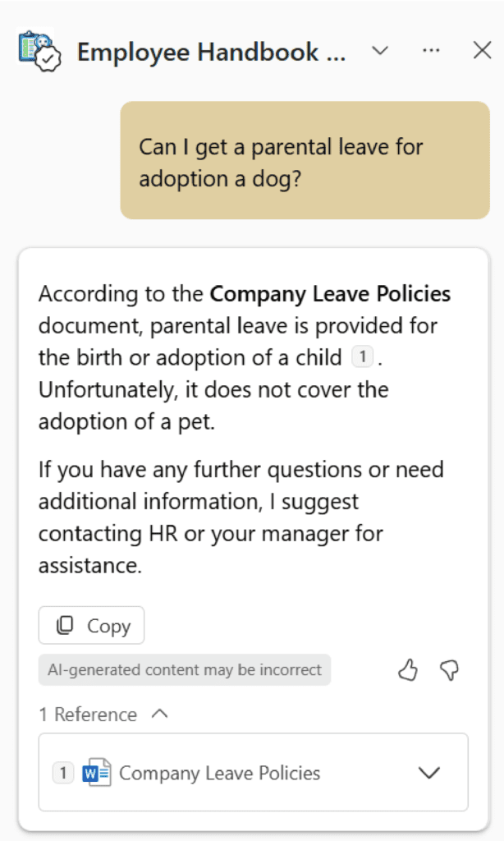Screen dimensions: 504x841
Task: Give the response a thumbs down
Action: coord(449,670)
